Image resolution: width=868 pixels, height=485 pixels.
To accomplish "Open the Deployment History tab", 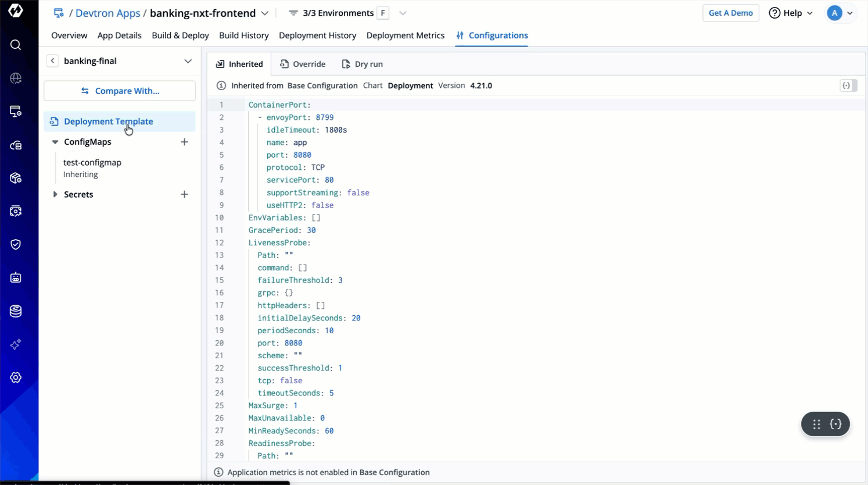I will [x=317, y=35].
